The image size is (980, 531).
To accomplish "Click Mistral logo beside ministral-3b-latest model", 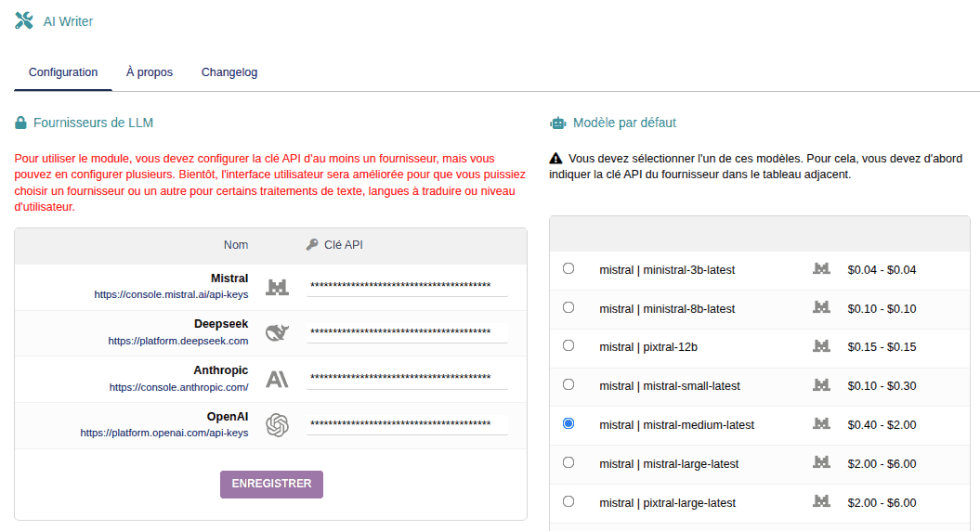I will (x=821, y=269).
